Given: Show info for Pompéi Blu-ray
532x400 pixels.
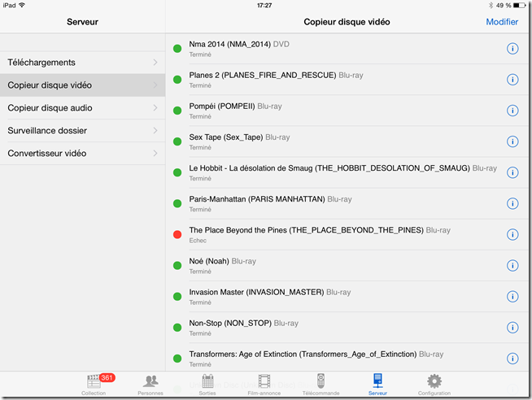Looking at the screenshot, I should click(512, 111).
